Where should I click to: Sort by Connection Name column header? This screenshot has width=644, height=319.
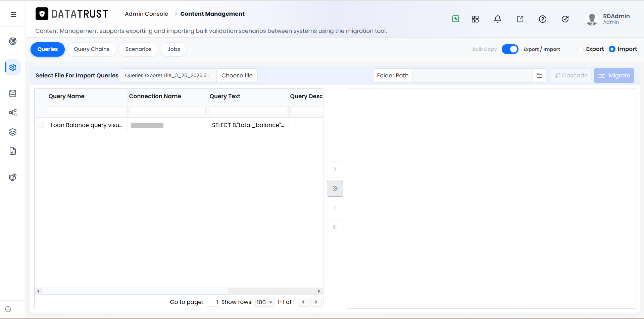click(155, 96)
